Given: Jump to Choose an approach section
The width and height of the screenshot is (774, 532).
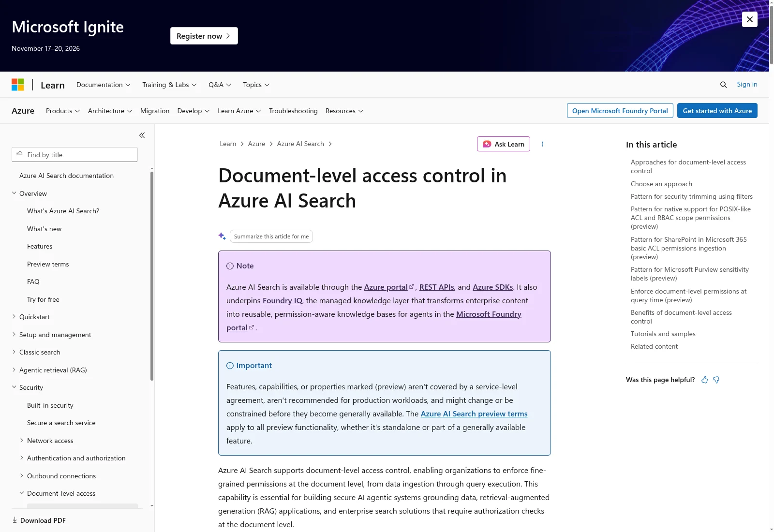Looking at the screenshot, I should point(661,184).
